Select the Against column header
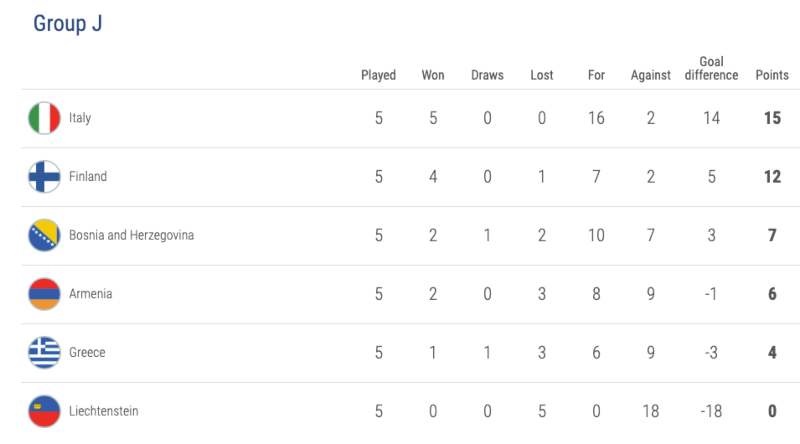Viewport: 800px width, 444px height. pyautogui.click(x=650, y=75)
